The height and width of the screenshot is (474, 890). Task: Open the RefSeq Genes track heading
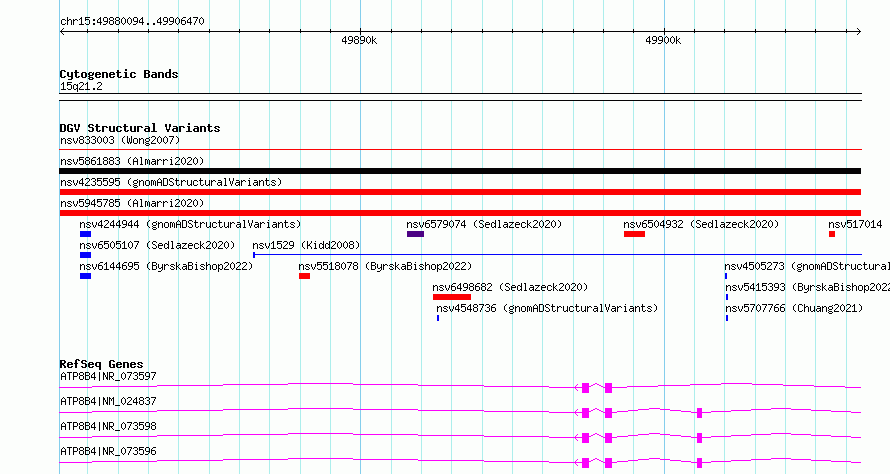[x=101, y=364]
